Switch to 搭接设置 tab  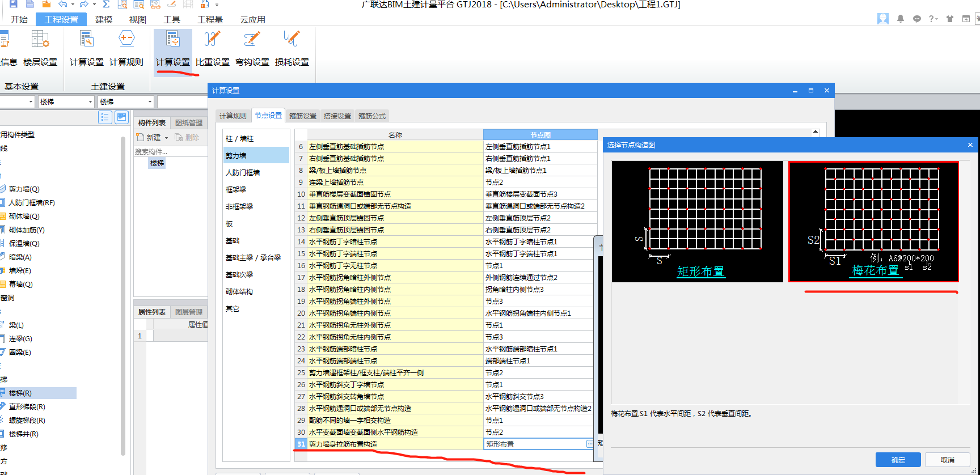(337, 116)
